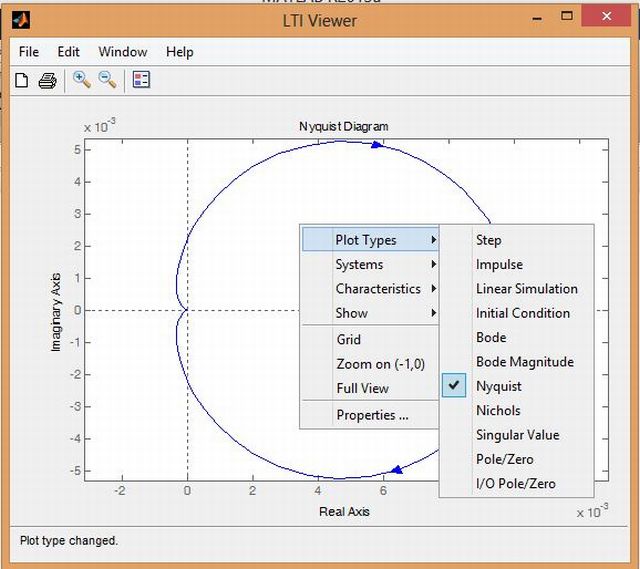
Task: Click the Nyquist Diagram plot title
Action: (x=344, y=127)
